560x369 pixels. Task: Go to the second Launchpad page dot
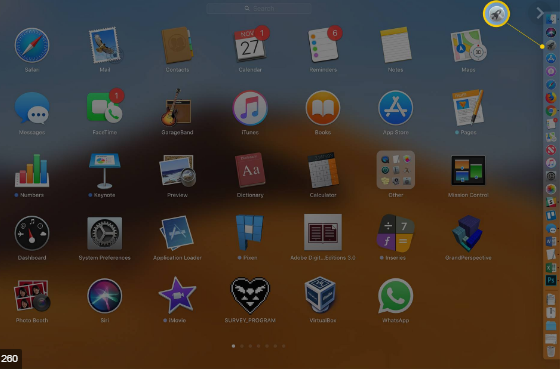click(242, 346)
